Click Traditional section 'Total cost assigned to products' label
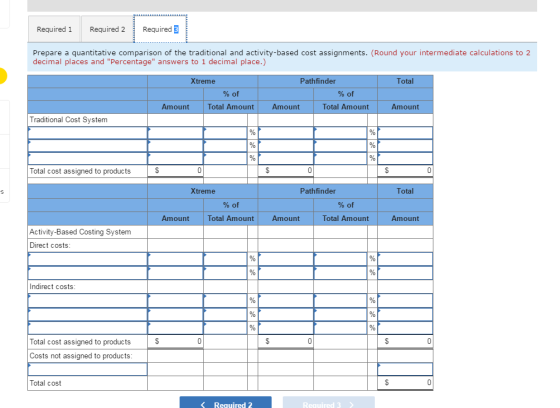Image resolution: width=560 pixels, height=408 pixels. [x=80, y=171]
